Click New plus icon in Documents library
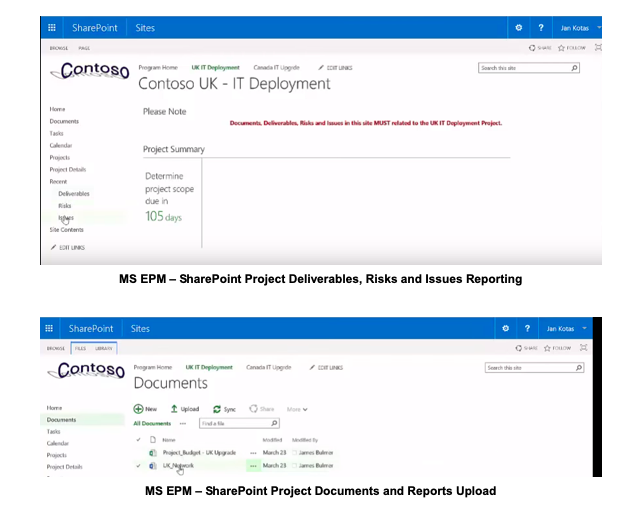The height and width of the screenshot is (522, 637). click(138, 409)
